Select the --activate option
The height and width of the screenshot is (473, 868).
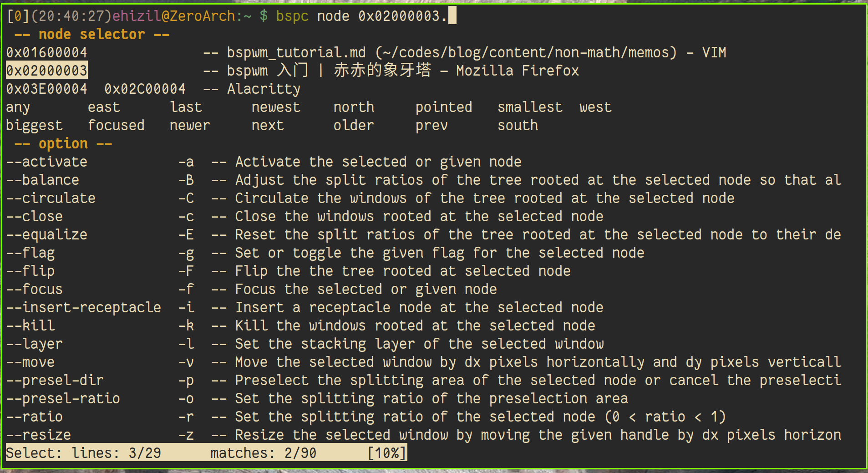click(46, 162)
